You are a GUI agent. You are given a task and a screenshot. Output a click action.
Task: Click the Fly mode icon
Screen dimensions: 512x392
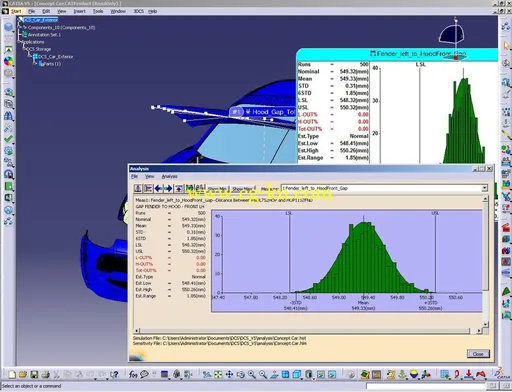tap(207, 374)
